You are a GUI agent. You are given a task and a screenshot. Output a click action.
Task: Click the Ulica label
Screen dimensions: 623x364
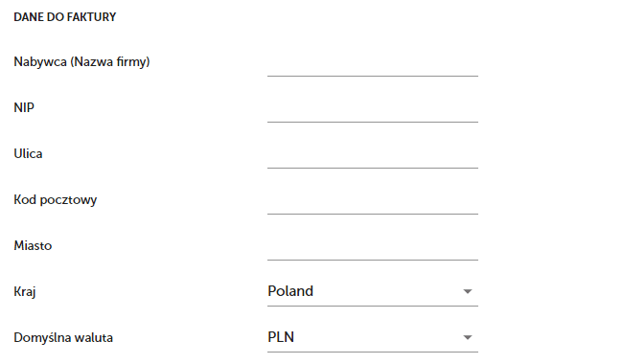pyautogui.click(x=28, y=153)
